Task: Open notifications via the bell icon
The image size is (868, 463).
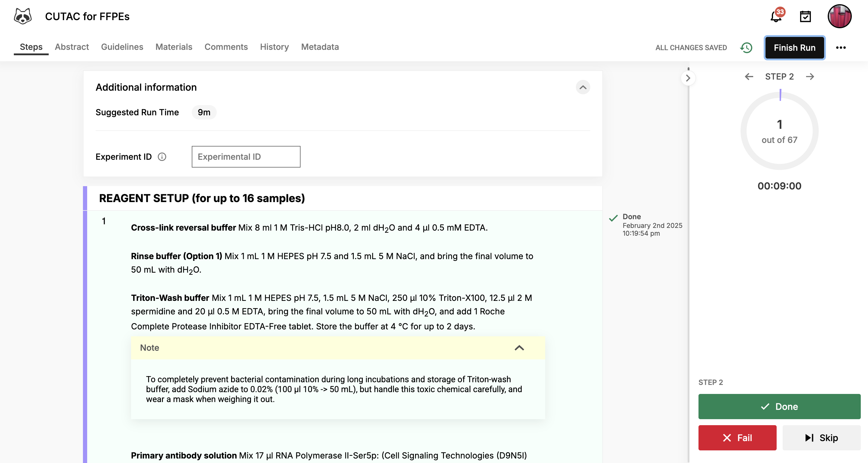Action: [x=776, y=16]
